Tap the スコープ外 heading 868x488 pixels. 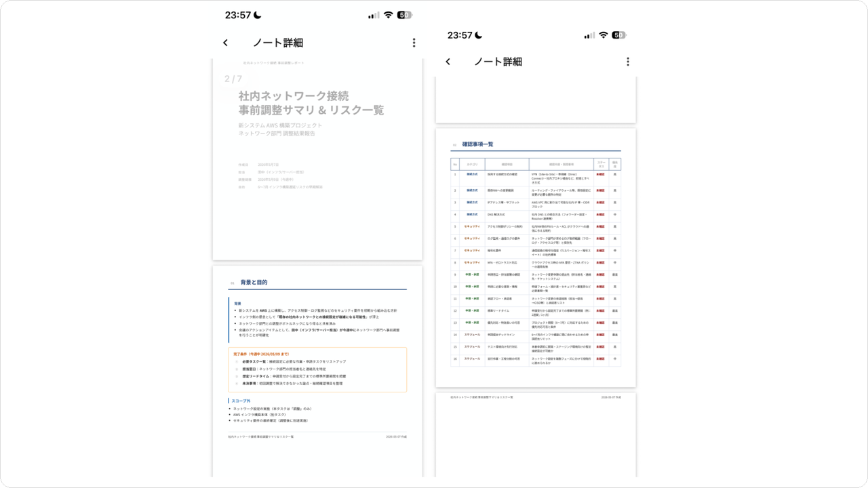tap(242, 401)
